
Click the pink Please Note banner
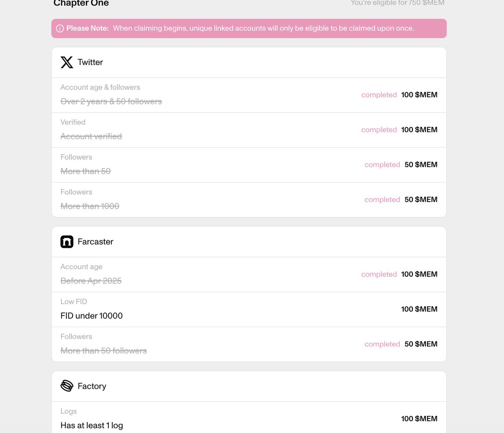249,29
